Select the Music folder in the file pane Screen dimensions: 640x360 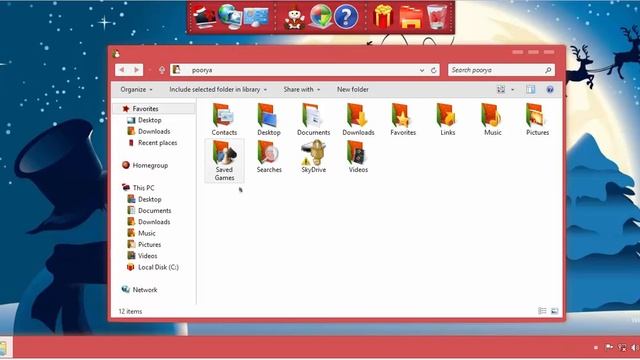[x=492, y=119]
